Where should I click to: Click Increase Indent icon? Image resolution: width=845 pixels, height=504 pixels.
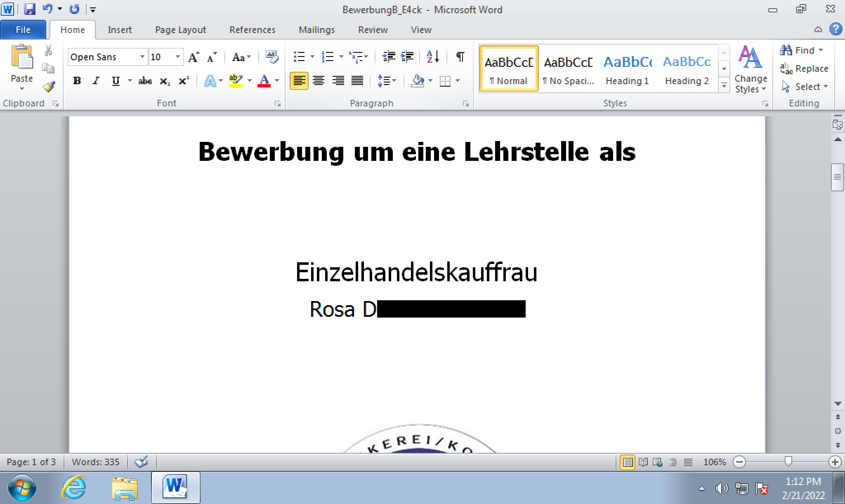coord(407,57)
